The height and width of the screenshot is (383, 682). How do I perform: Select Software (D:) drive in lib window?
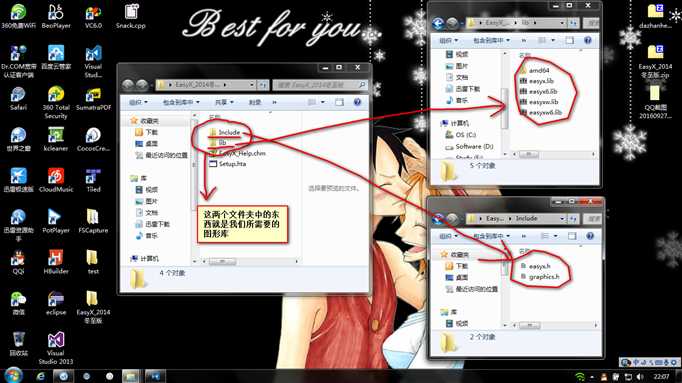[x=469, y=147]
